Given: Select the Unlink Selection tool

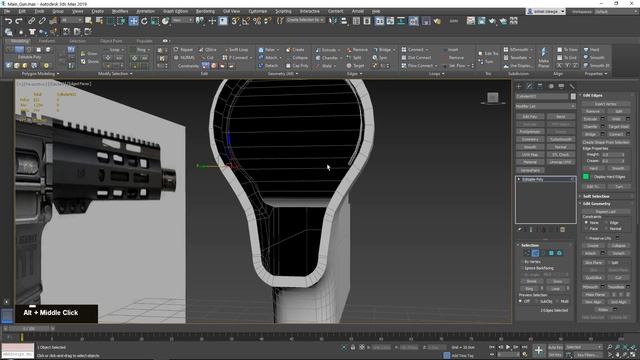Looking at the screenshot, I should (42, 21).
